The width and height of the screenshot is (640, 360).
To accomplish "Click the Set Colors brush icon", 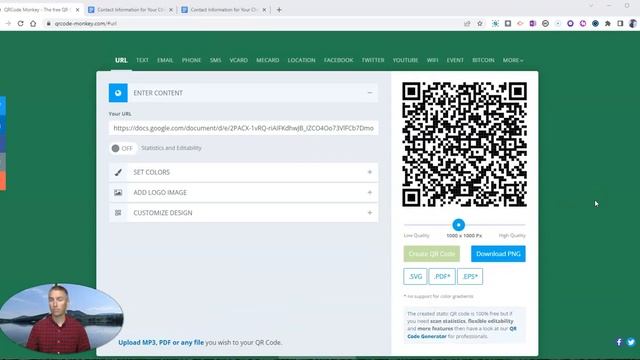I will click(118, 172).
